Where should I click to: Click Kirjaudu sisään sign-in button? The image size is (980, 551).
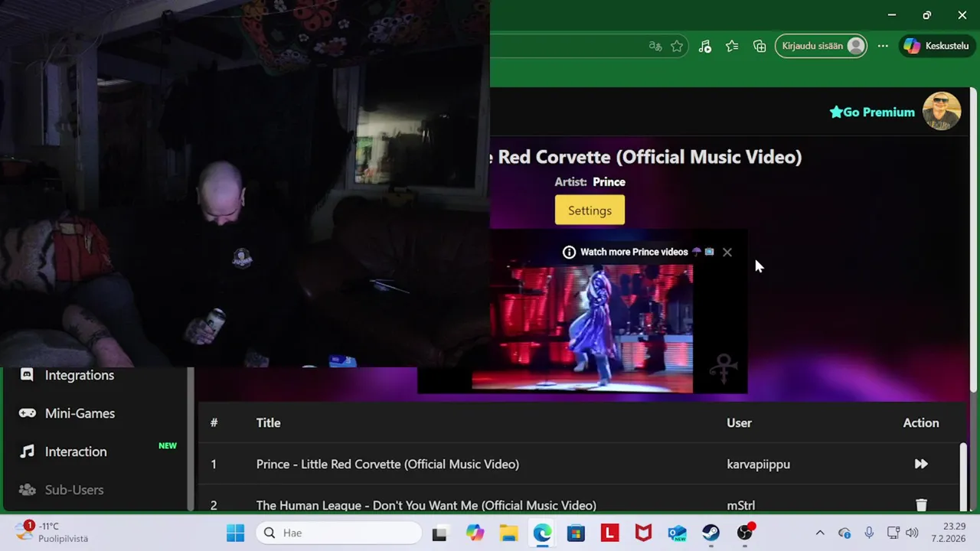(821, 46)
